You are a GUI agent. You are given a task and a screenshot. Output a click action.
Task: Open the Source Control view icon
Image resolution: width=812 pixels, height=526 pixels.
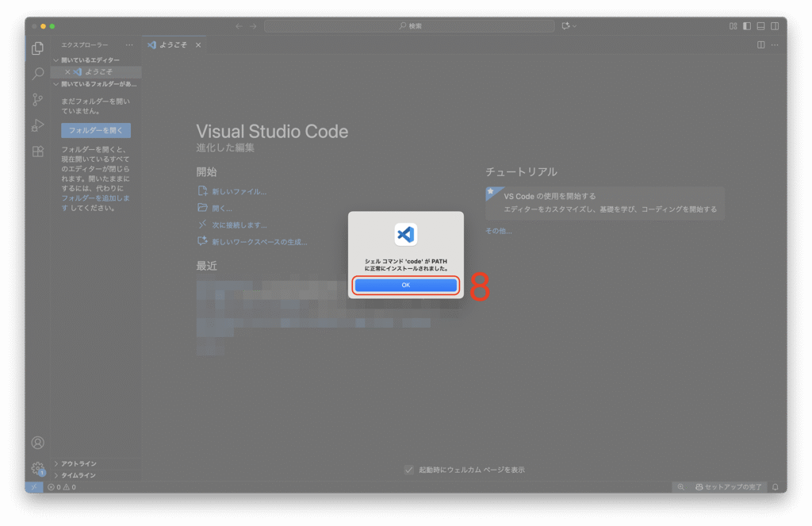(37, 99)
